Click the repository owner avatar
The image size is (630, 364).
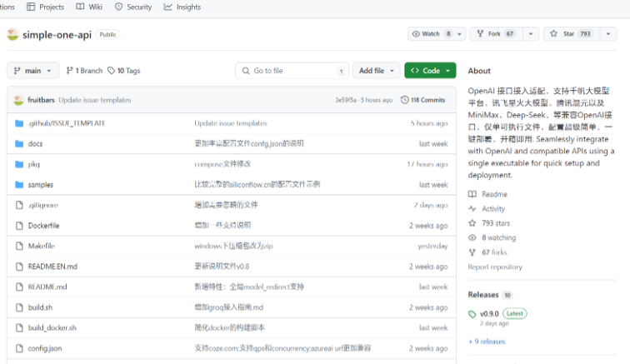click(12, 34)
